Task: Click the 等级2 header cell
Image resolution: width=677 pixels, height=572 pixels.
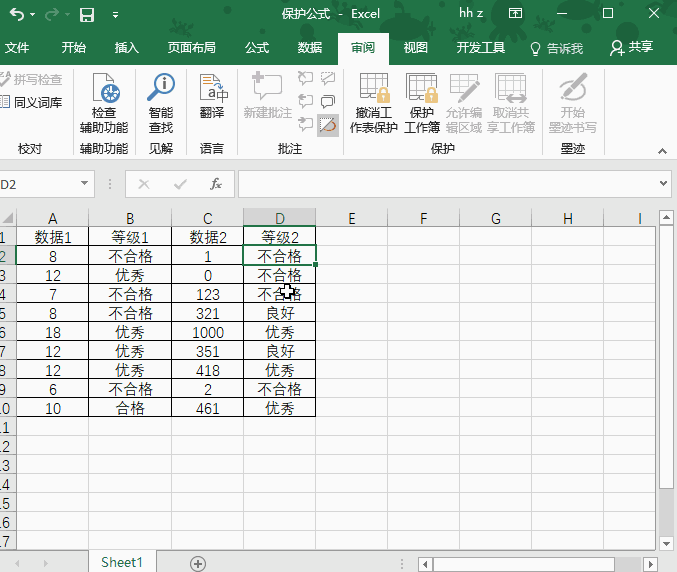Action: (x=280, y=237)
